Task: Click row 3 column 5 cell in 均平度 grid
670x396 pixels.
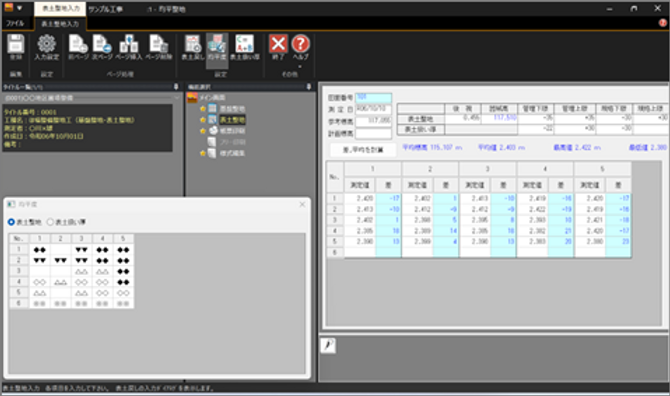Action: click(x=123, y=271)
